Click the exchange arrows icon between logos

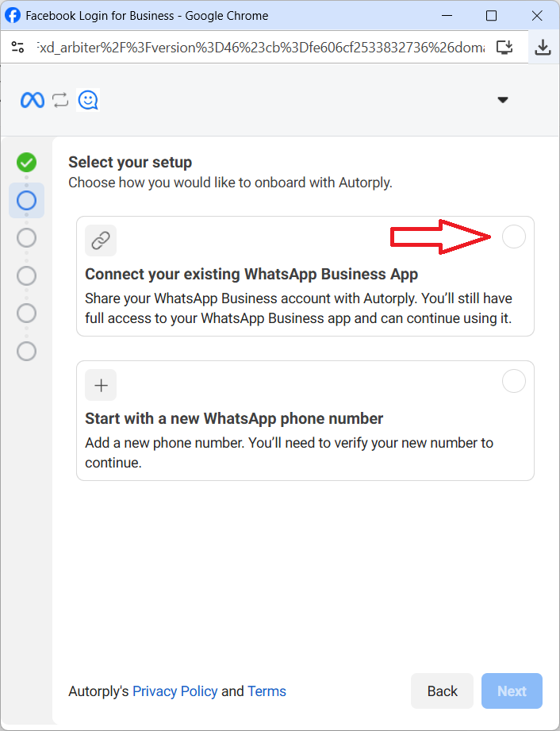60,100
